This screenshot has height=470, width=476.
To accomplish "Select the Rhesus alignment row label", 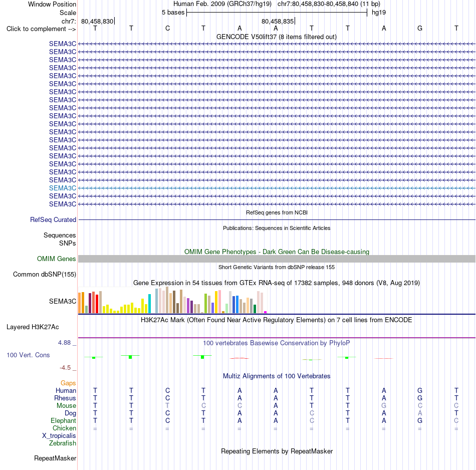I will [65, 398].
